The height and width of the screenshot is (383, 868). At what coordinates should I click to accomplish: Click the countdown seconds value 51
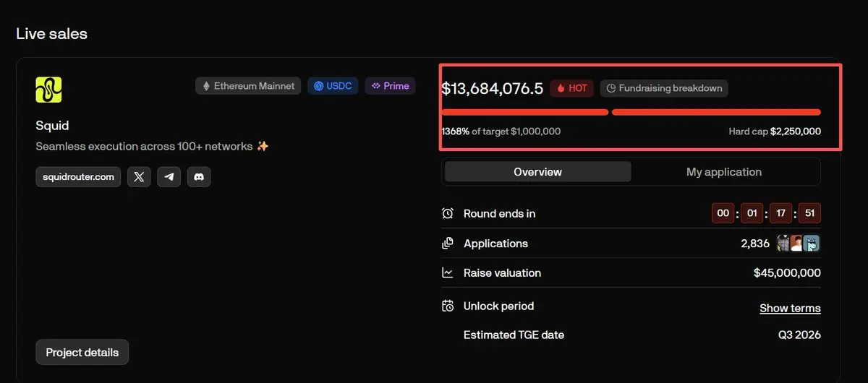click(x=810, y=213)
